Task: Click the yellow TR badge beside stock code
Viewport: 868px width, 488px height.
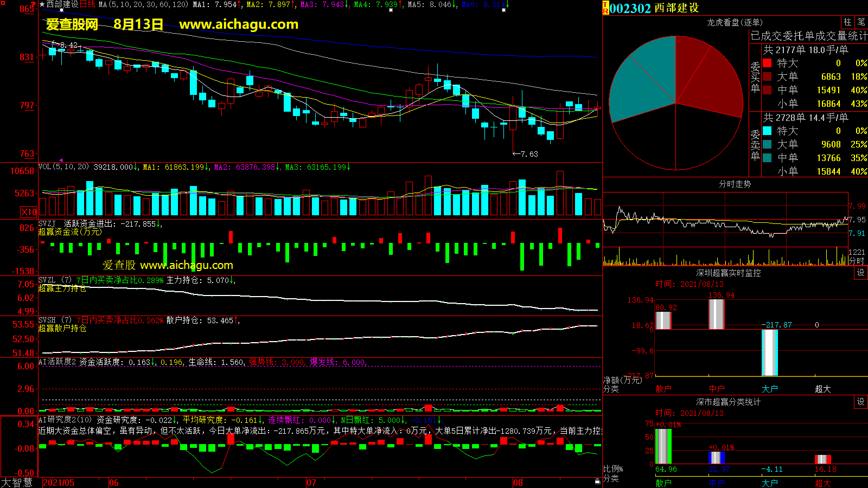Action: (x=605, y=8)
